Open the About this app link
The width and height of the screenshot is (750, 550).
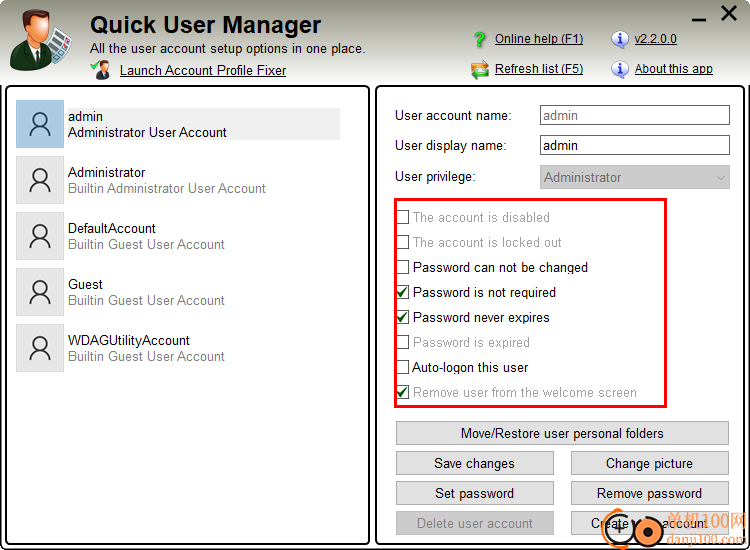click(673, 69)
